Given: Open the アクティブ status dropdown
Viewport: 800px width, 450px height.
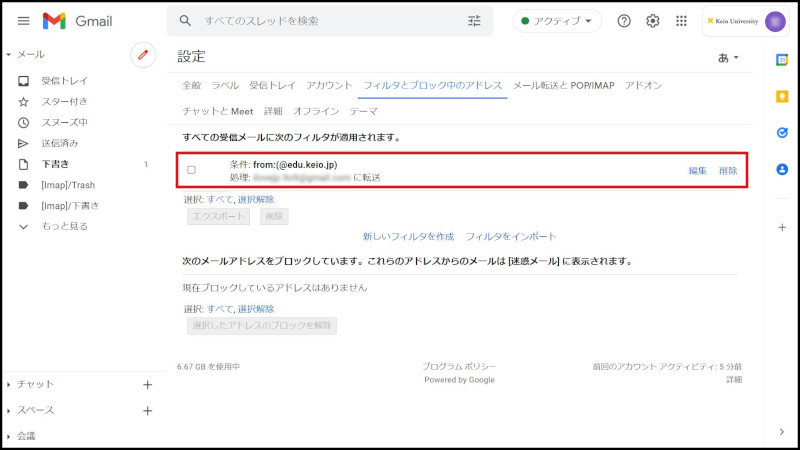Looking at the screenshot, I should pyautogui.click(x=557, y=21).
